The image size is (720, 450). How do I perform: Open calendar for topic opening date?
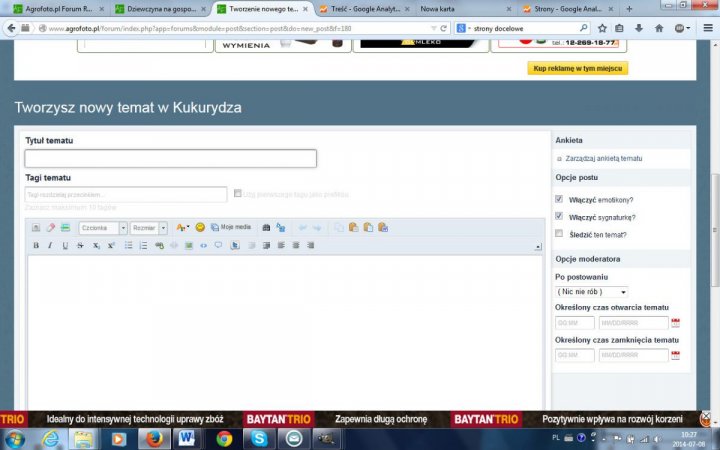click(676, 323)
